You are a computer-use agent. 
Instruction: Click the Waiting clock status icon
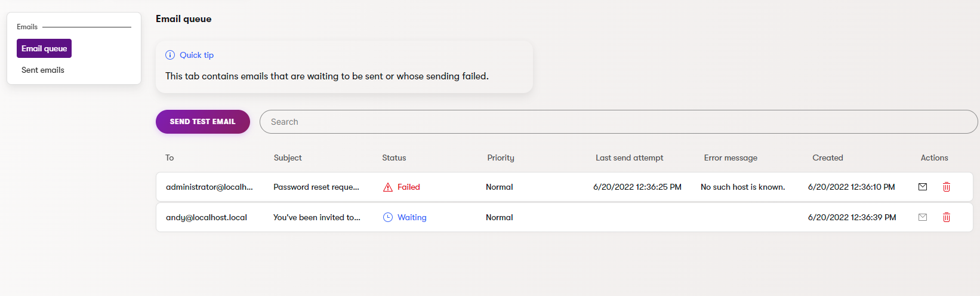coord(388,217)
